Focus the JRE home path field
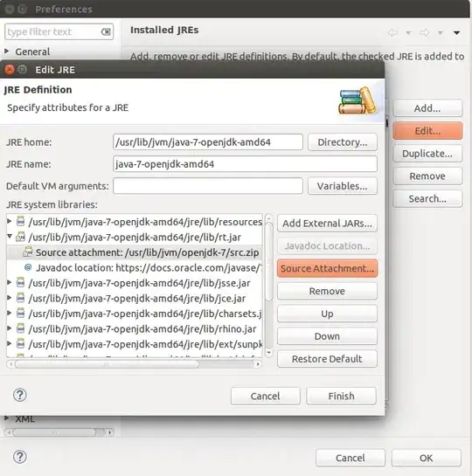Image resolution: width=472 pixels, height=476 pixels. [x=208, y=142]
